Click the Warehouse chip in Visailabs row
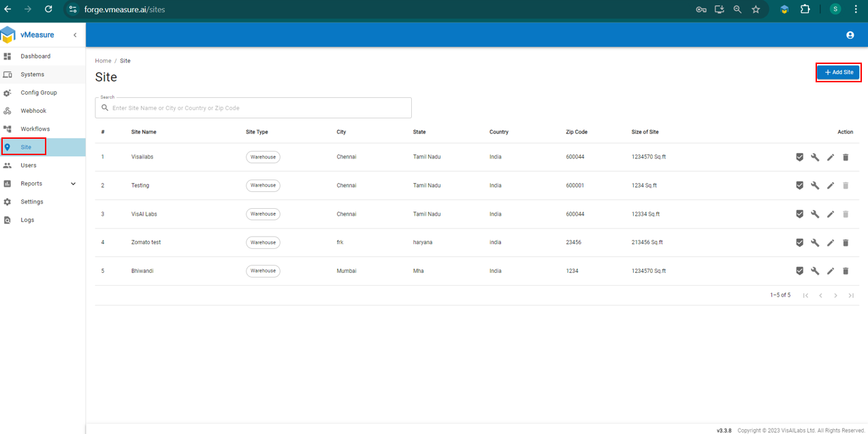Viewport: 868px width, 434px height. coord(263,157)
